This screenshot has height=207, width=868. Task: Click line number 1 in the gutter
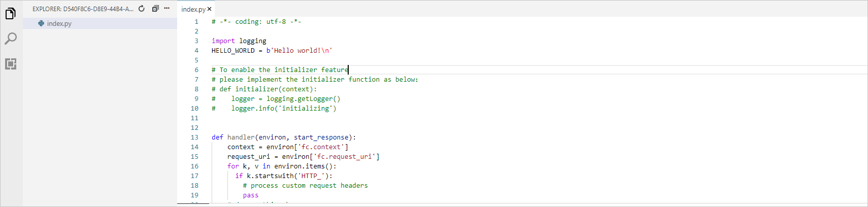[196, 22]
